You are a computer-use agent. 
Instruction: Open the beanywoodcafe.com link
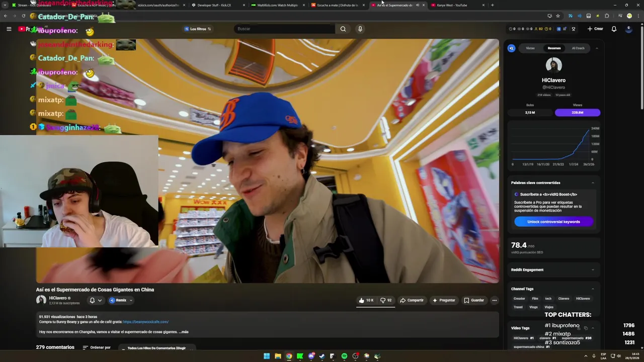click(x=146, y=322)
